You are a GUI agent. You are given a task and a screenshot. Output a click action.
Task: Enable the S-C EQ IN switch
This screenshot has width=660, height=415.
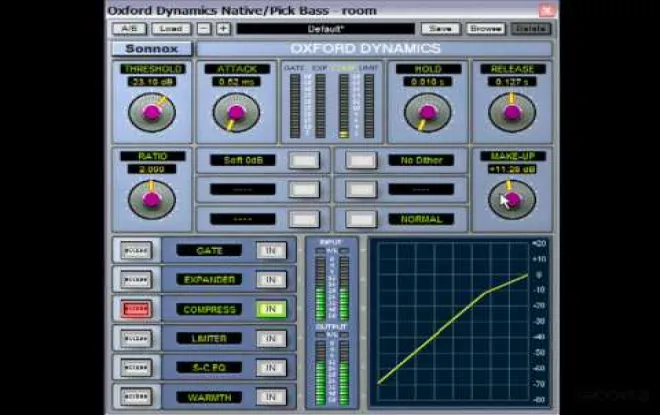pos(271,368)
